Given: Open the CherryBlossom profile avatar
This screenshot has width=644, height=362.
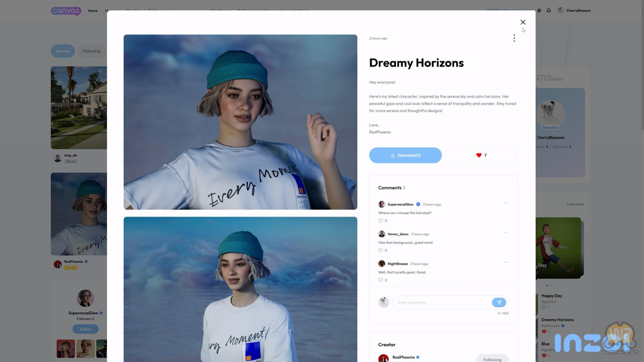Looking at the screenshot, I should (x=560, y=10).
